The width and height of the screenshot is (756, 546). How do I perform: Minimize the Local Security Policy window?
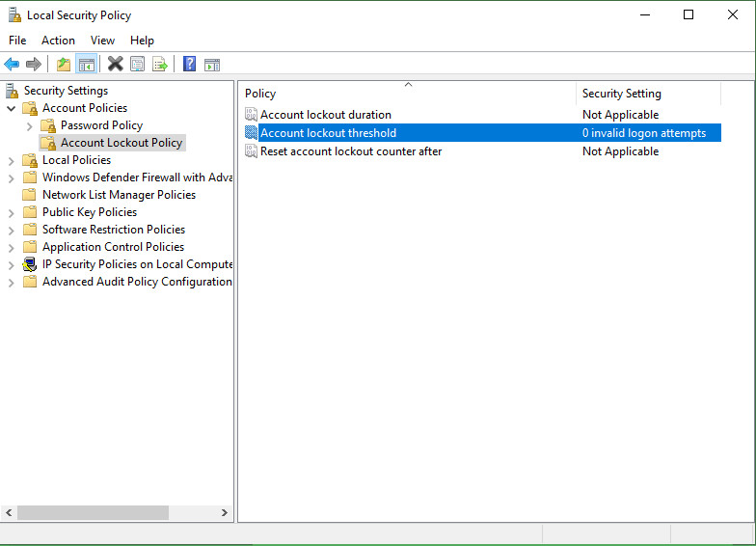click(644, 15)
